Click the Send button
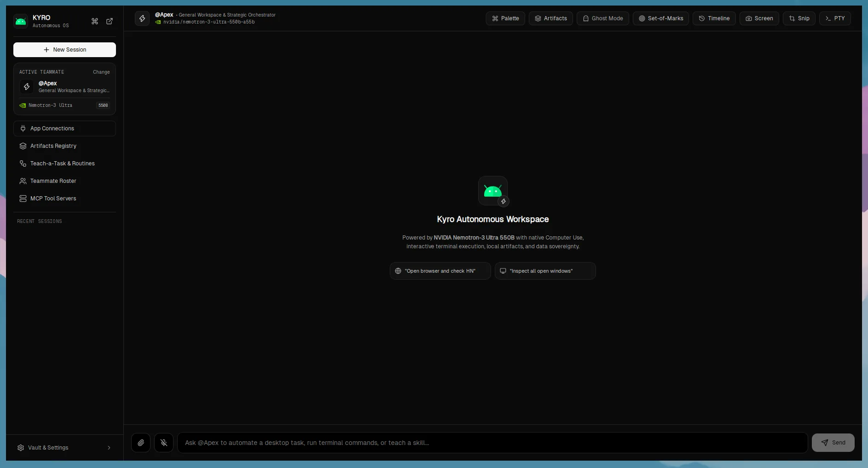Screen dimensions: 868x468 (833, 443)
